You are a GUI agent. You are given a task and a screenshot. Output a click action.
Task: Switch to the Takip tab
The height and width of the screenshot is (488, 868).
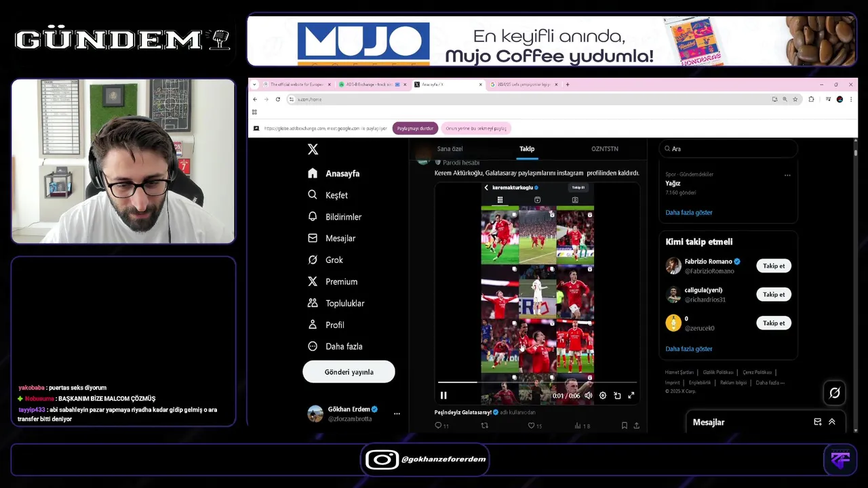click(x=527, y=149)
